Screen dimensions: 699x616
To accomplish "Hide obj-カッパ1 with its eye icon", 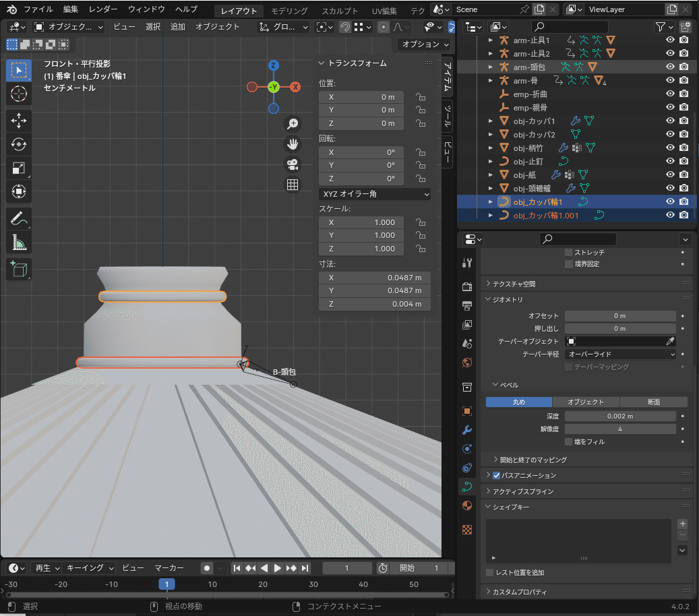I will point(669,121).
